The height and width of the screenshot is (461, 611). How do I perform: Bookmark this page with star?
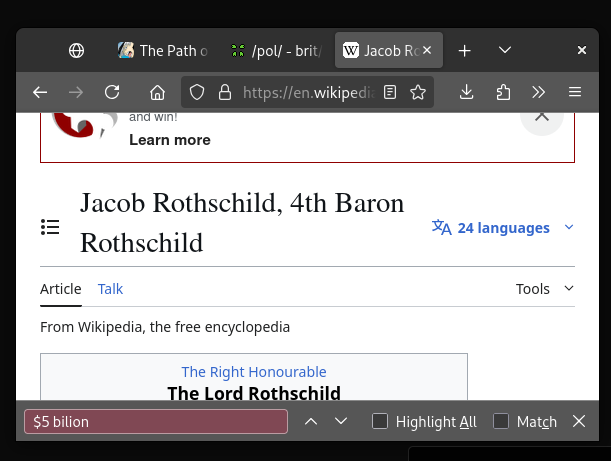tap(418, 92)
